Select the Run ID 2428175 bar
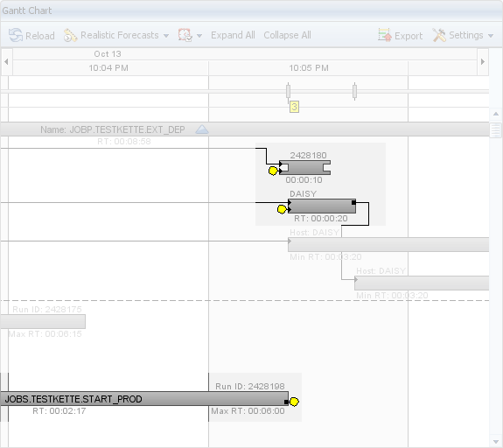Image resolution: width=503 pixels, height=448 pixels. pyautogui.click(x=43, y=321)
